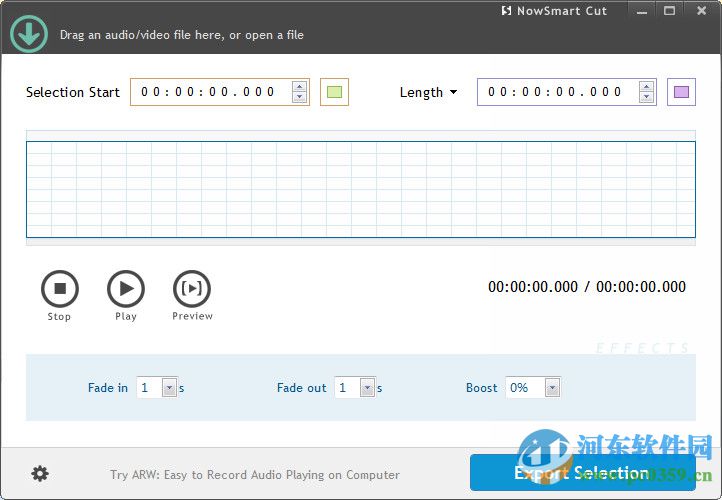
Task: Click the 'Try ARW' promotional link
Action: click(255, 475)
